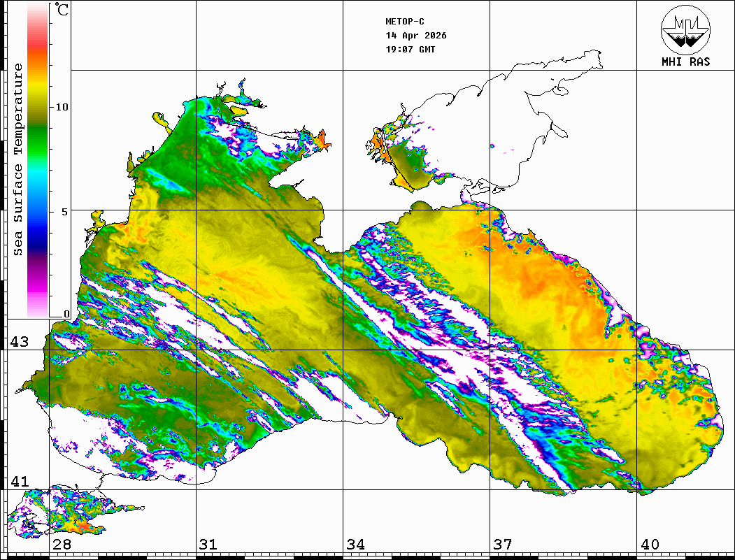Click the latitude label 41
The height and width of the screenshot is (560, 735).
20,482
